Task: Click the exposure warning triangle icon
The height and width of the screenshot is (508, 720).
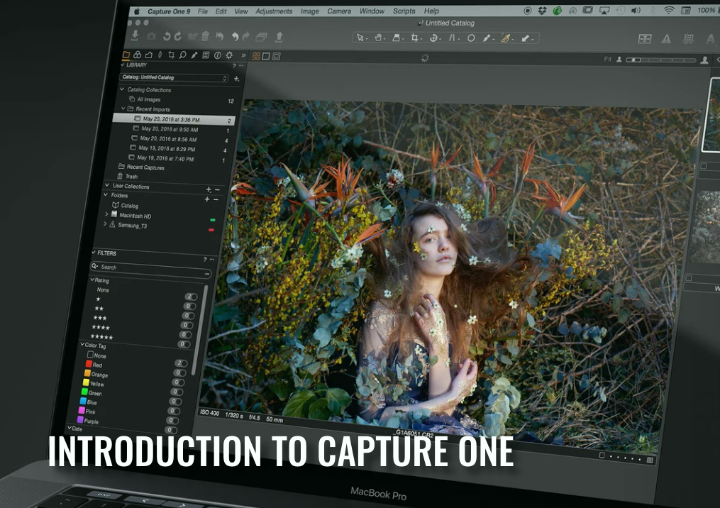Action: click(666, 40)
